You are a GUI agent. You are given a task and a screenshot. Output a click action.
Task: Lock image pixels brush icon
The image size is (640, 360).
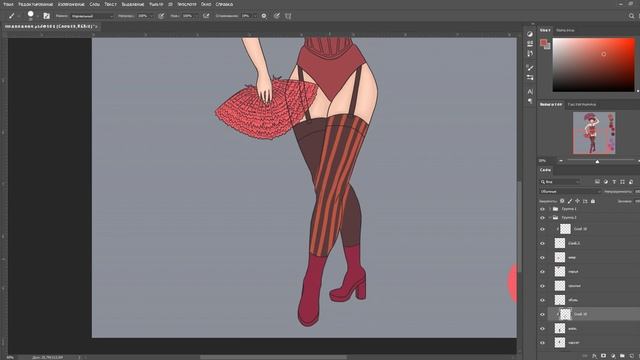coord(570,201)
